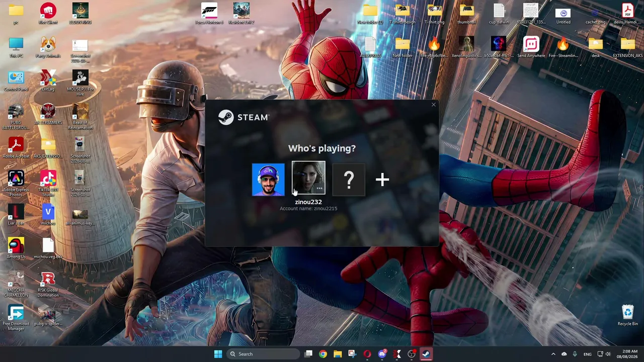Screen dimensions: 644x362
Task: Select the MECCHA CHAMELEON desktop icon
Action: [x=16, y=284]
